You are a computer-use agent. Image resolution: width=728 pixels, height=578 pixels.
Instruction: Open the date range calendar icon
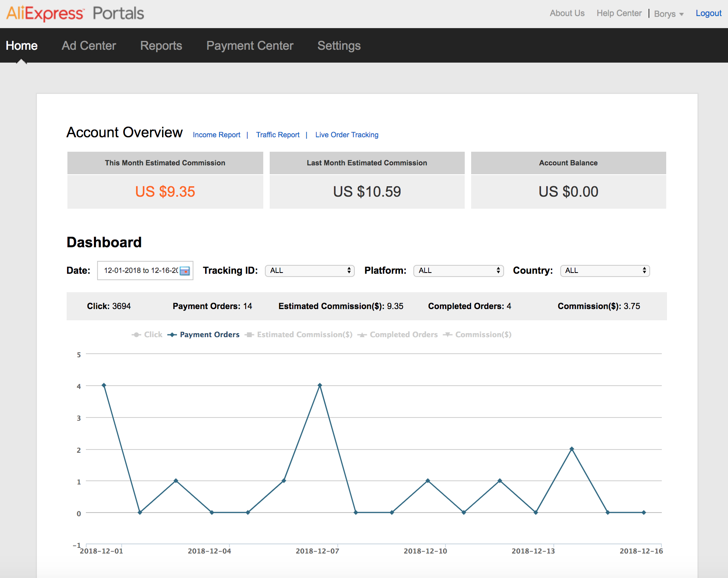pyautogui.click(x=185, y=271)
